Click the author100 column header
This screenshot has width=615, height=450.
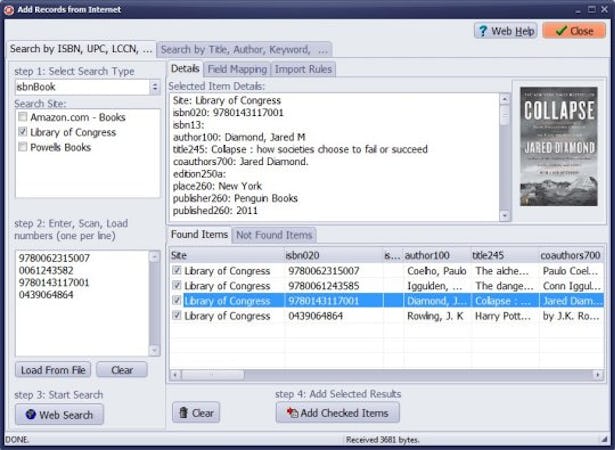point(437,255)
